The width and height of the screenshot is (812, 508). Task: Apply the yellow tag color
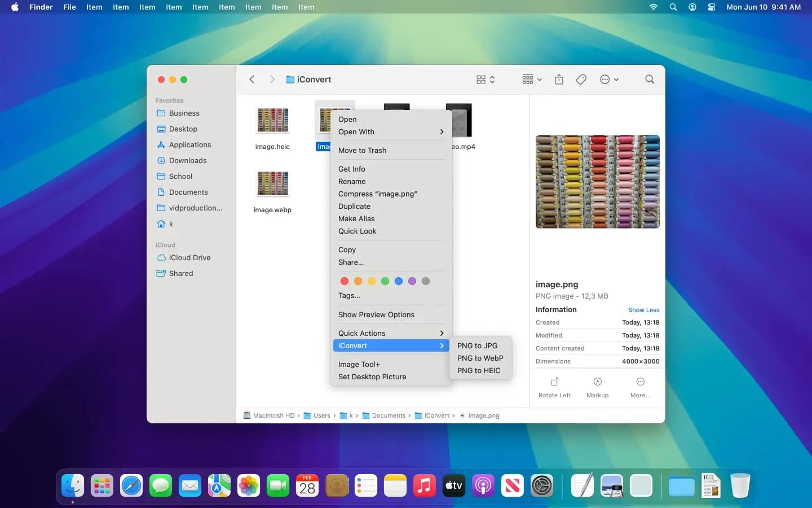pos(372,281)
